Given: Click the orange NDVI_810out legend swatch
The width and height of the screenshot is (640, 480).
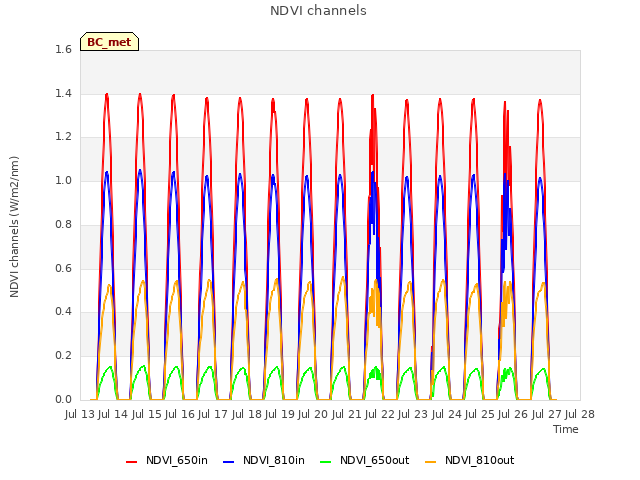Looking at the screenshot, I should 431,462.
